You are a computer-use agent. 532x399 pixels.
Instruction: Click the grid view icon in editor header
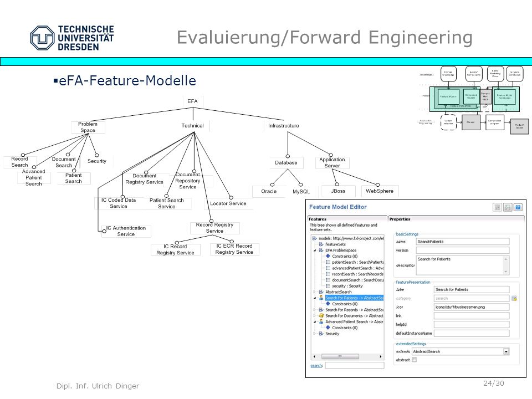(x=497, y=207)
